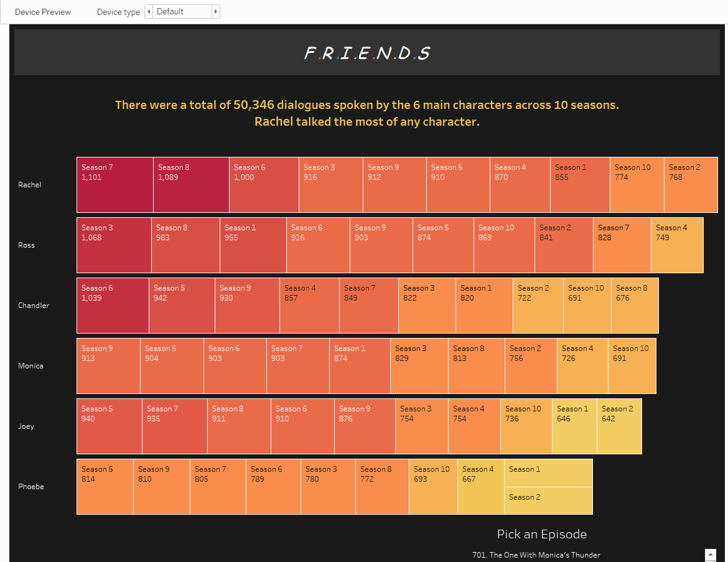Viewport: 728px width, 562px height.
Task: Select Rachel Season 10 tile (774)
Action: tap(637, 185)
